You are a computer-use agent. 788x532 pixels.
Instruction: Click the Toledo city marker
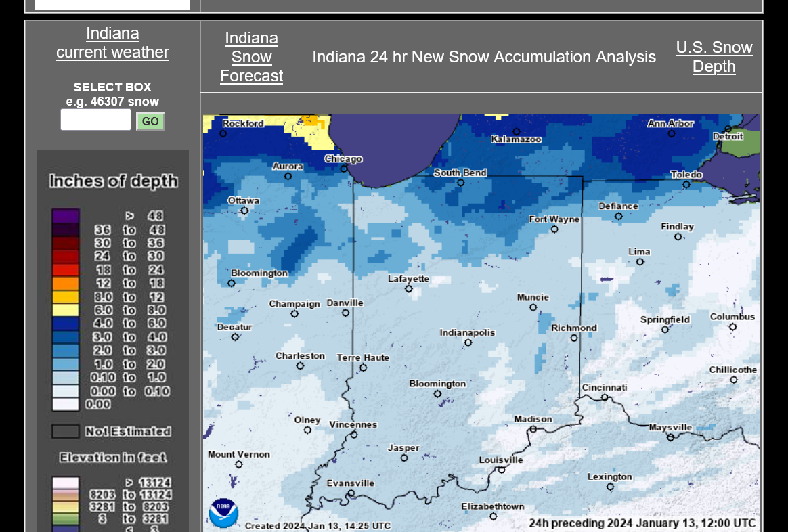coord(686,184)
